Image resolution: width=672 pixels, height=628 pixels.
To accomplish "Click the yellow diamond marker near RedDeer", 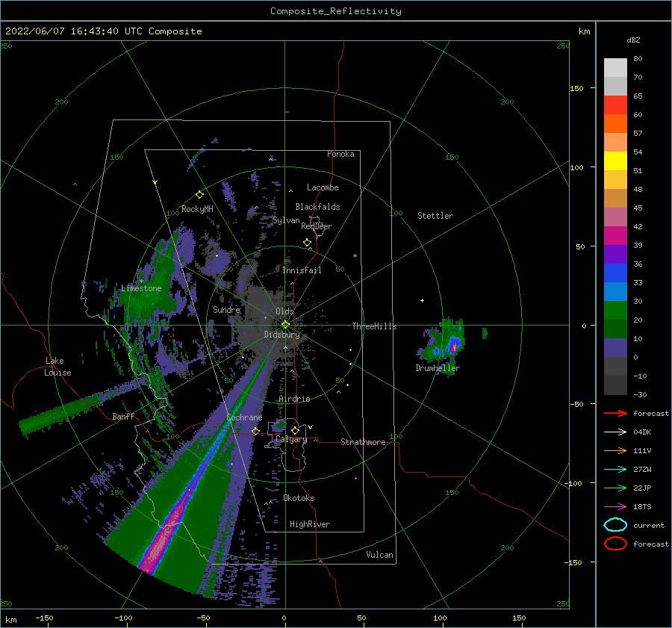I will [x=307, y=243].
